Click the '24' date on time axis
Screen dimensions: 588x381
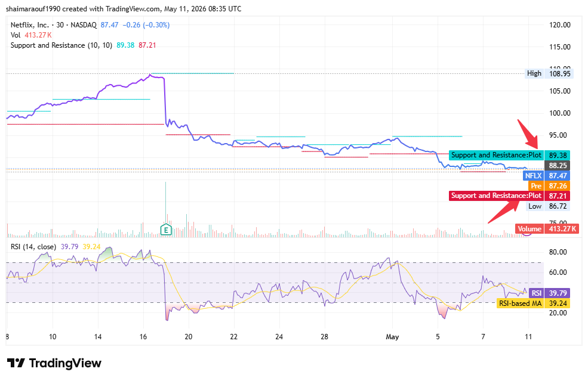279,337
